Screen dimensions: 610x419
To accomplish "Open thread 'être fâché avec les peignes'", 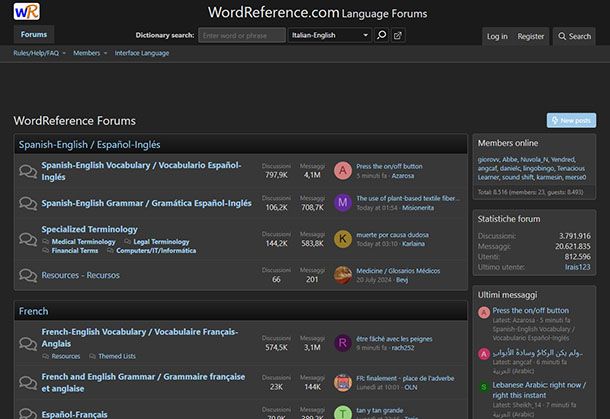I will (394, 339).
